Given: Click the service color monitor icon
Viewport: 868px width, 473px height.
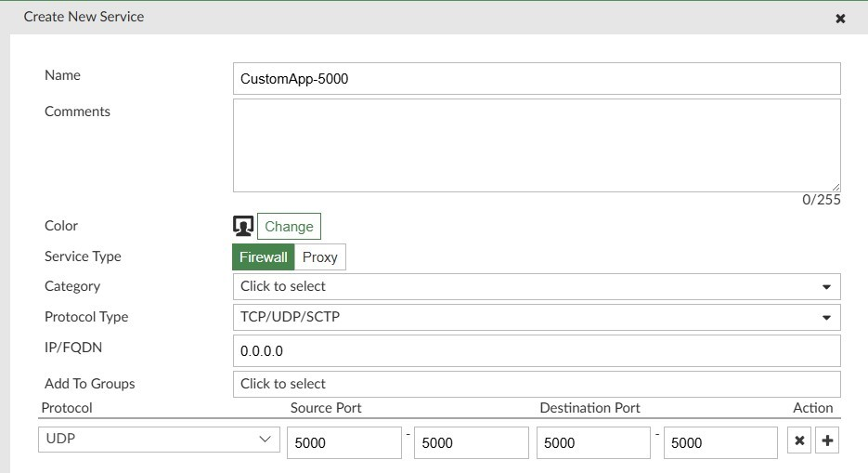Looking at the screenshot, I should click(243, 226).
